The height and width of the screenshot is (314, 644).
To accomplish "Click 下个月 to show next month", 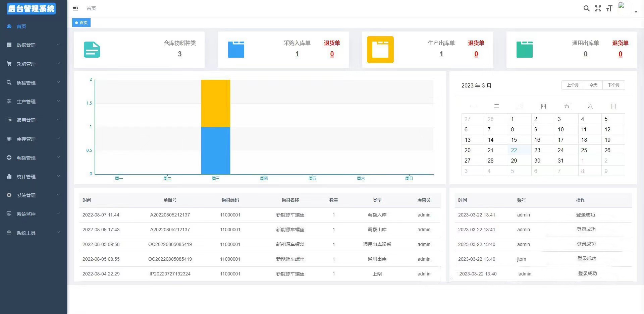I will [613, 85].
